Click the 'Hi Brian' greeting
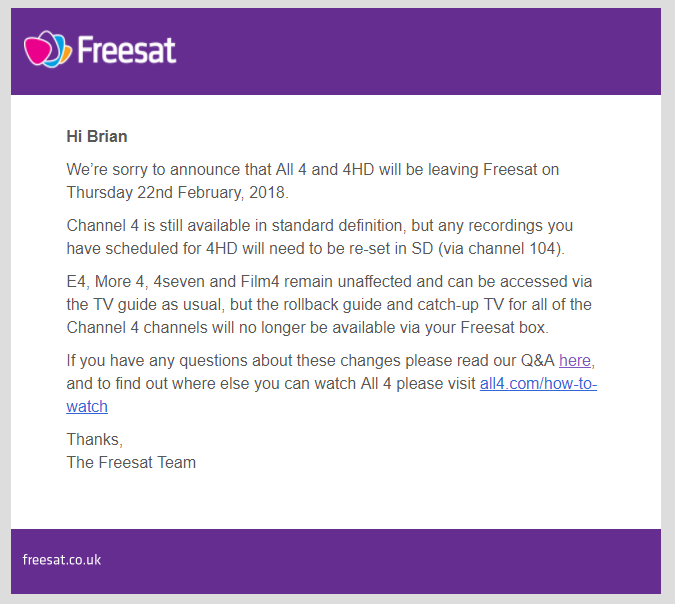Viewport: 675px width, 604px height. (x=97, y=136)
